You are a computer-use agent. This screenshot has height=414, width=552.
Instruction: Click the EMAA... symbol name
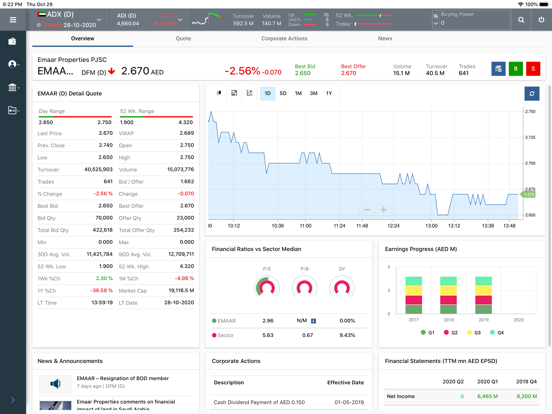[x=56, y=71]
